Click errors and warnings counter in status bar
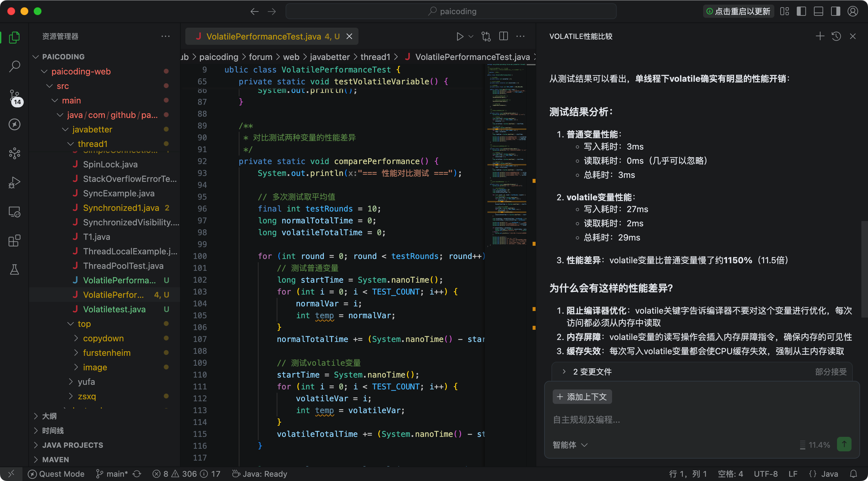The height and width of the screenshot is (481, 868). click(x=186, y=474)
